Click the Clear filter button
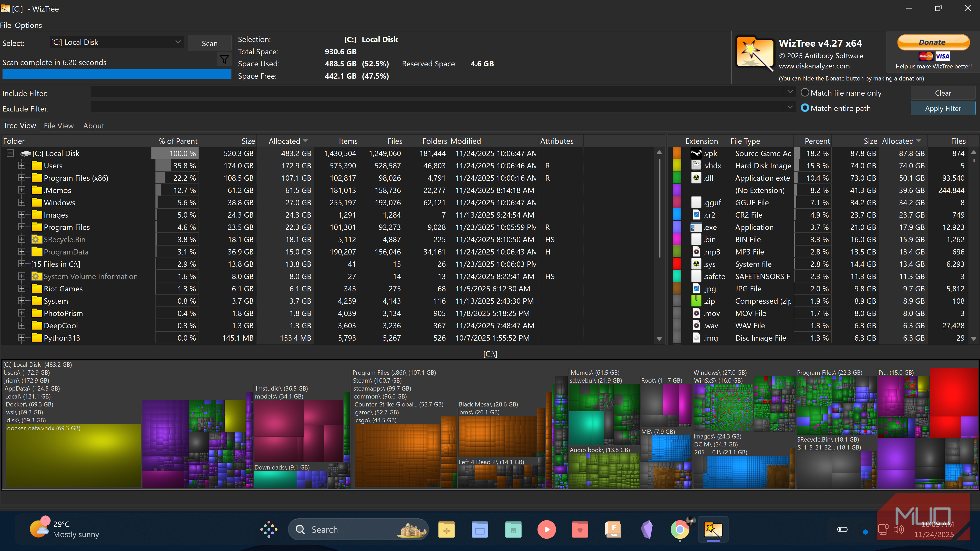The image size is (980, 551). click(943, 93)
